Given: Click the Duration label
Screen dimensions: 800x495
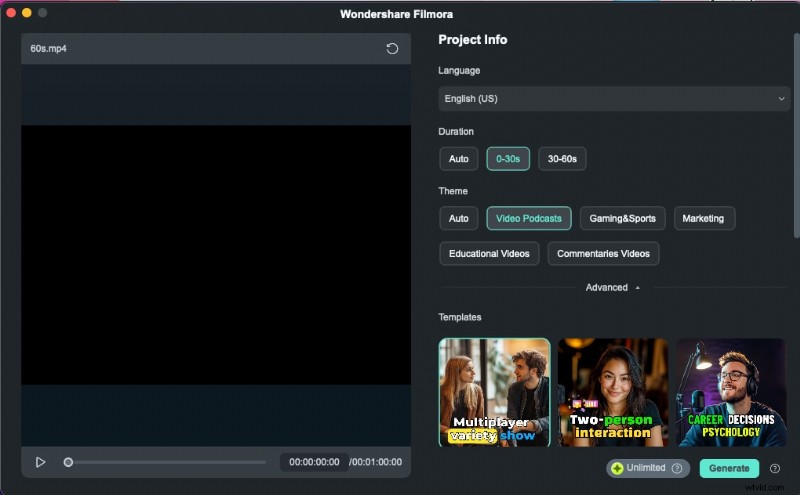Looking at the screenshot, I should coord(456,132).
